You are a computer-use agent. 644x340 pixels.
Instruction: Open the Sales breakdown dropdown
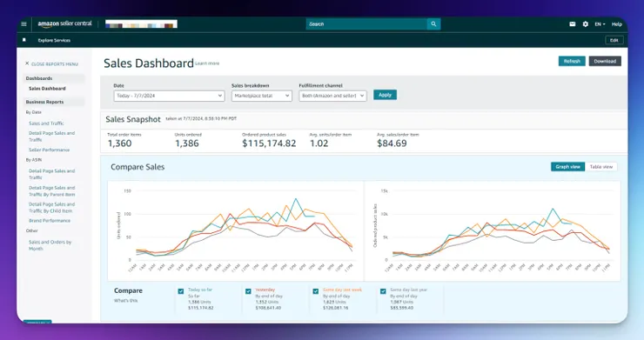[262, 96]
